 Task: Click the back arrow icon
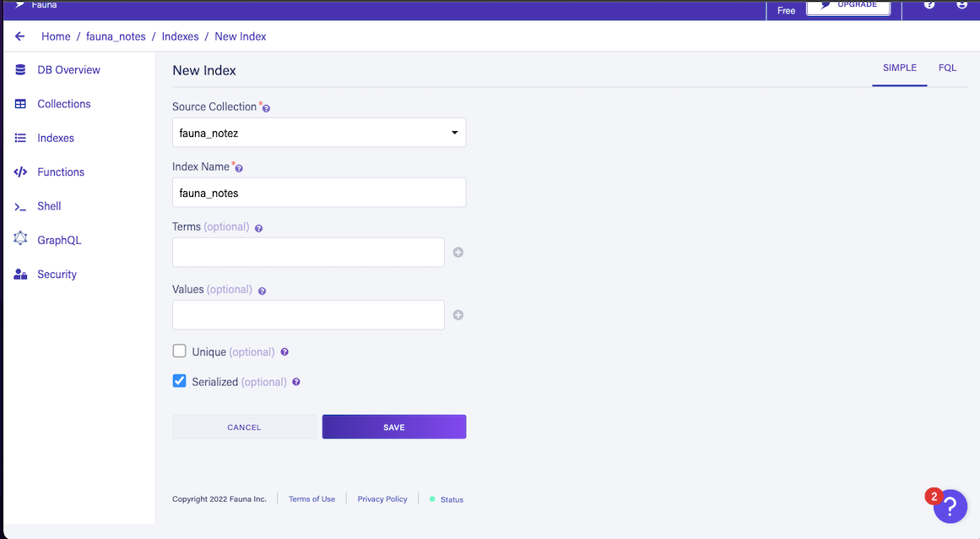click(20, 36)
